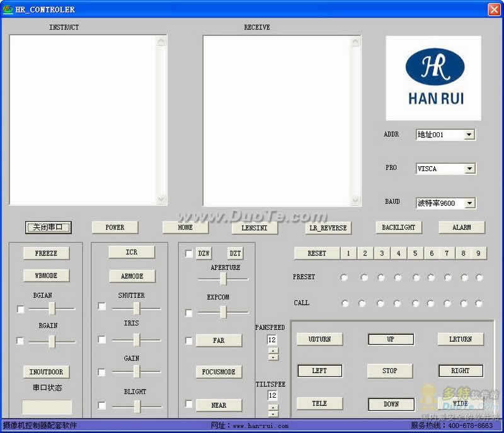Open WBMODE setting
This screenshot has height=433, width=504.
coord(46,275)
